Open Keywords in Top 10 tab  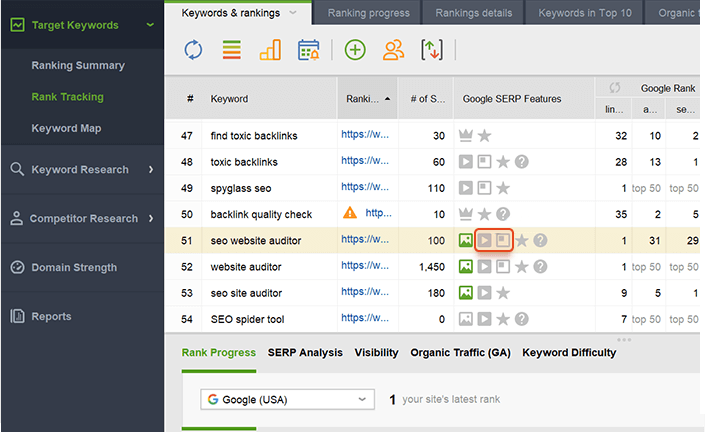585,13
